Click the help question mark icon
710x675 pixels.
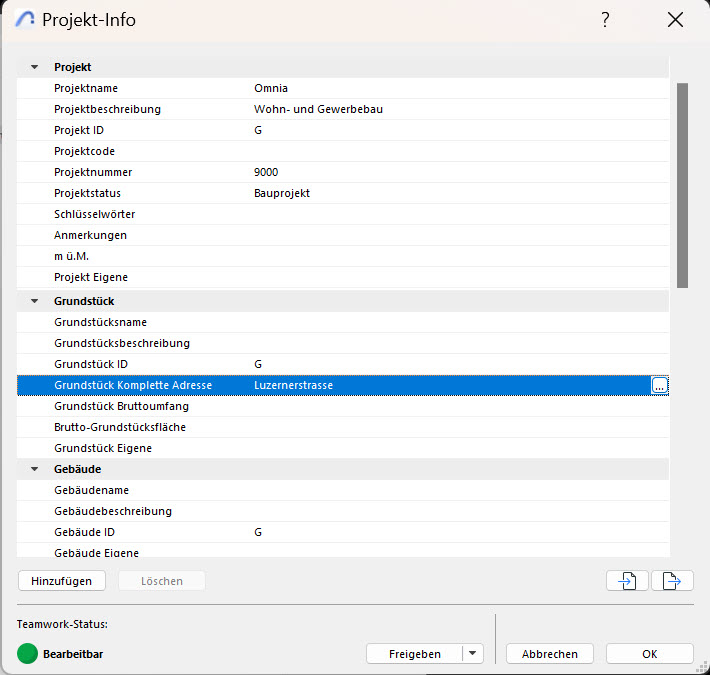(605, 20)
